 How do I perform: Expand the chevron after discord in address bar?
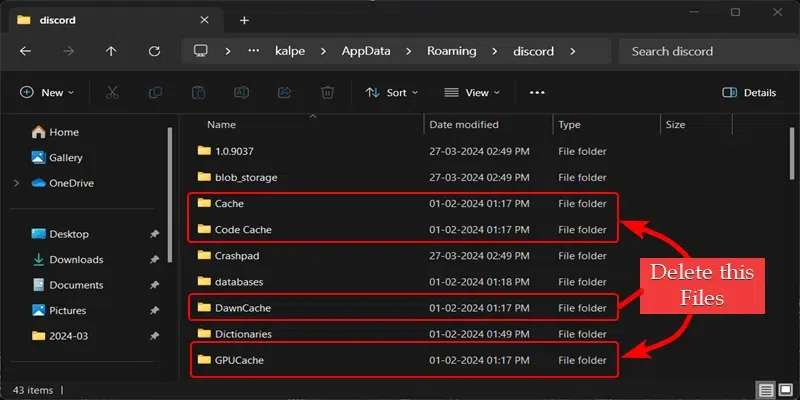pyautogui.click(x=572, y=51)
